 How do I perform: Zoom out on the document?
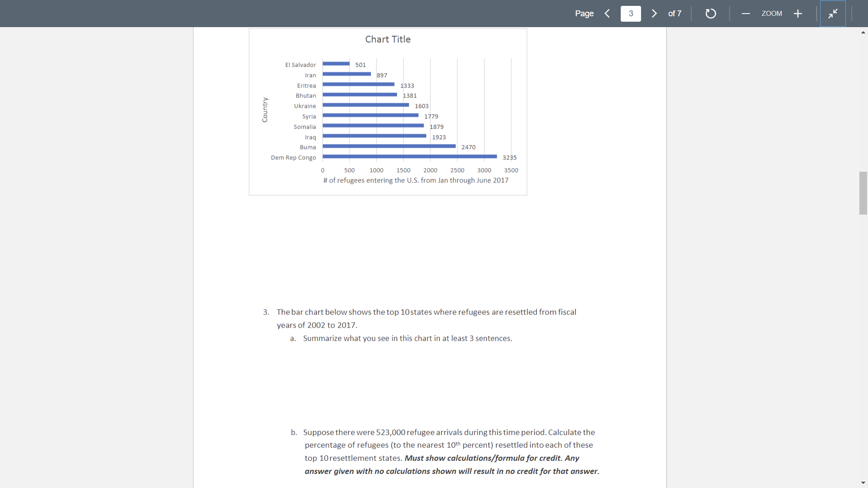coord(746,14)
